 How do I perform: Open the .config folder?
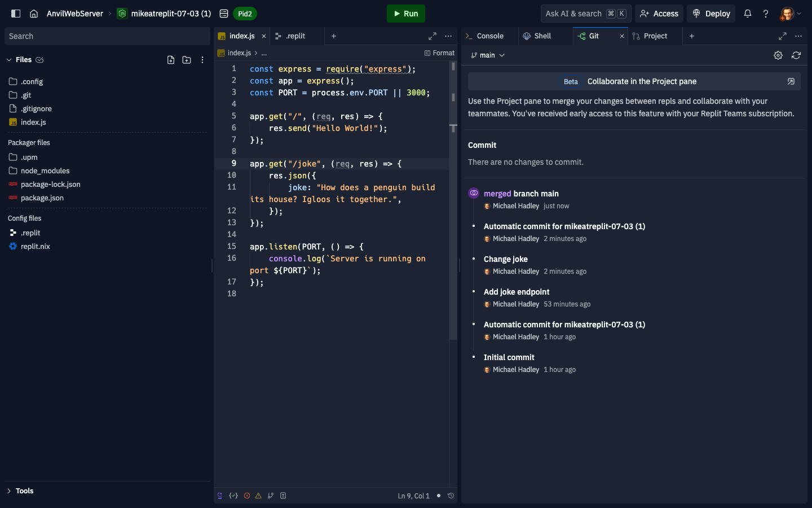tap(107, 82)
